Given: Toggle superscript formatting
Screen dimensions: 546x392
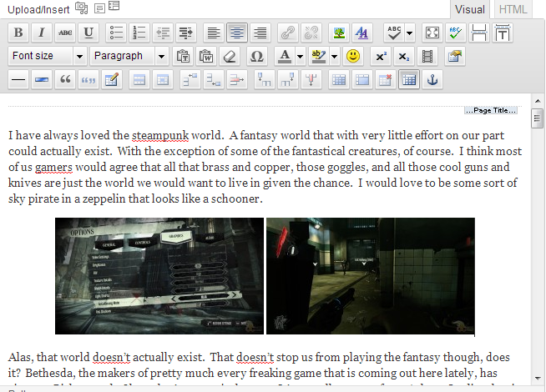Looking at the screenshot, I should (x=380, y=56).
